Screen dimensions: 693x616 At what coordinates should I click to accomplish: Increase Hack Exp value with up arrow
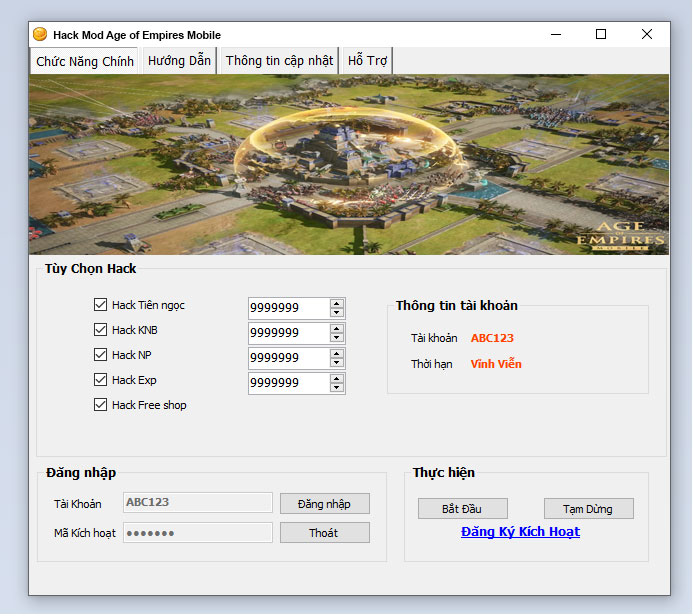337,379
